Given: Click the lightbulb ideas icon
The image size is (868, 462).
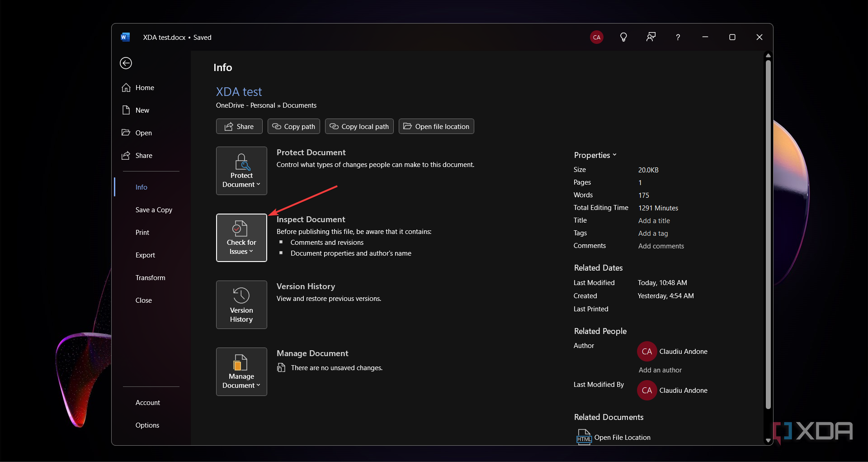Looking at the screenshot, I should [623, 37].
